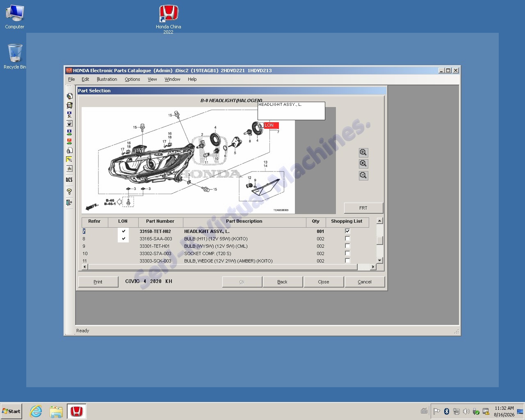This screenshot has height=420, width=525.
Task: Click the yellow note with pencil icon
Action: [69, 160]
